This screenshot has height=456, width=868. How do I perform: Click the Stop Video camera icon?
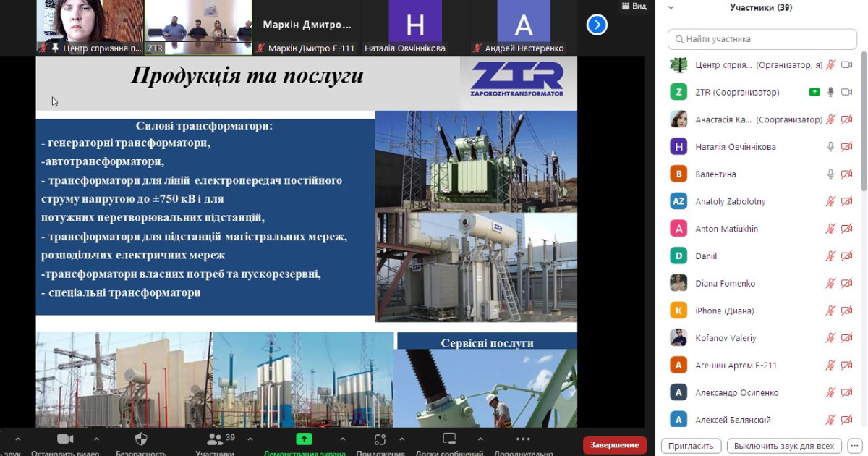pos(65,439)
